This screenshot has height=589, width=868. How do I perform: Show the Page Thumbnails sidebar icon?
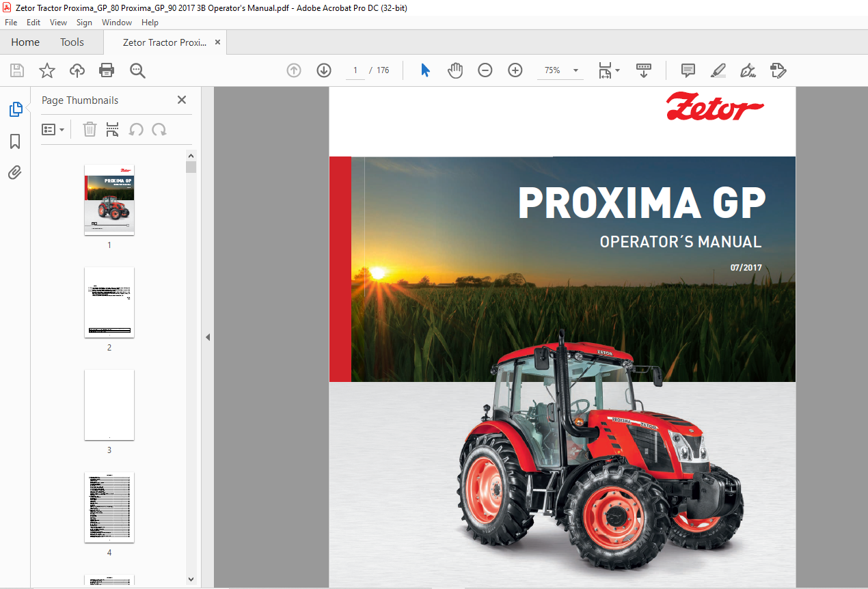(15, 109)
